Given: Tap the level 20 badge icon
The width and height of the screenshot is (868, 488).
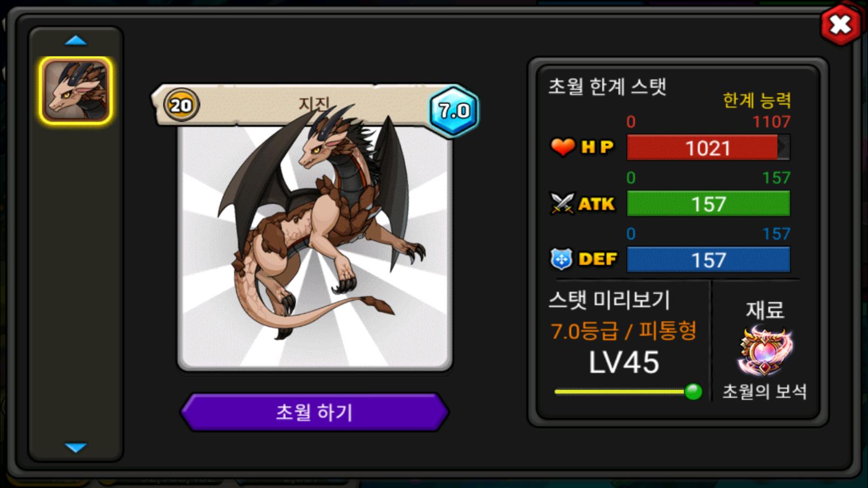Looking at the screenshot, I should [x=181, y=105].
